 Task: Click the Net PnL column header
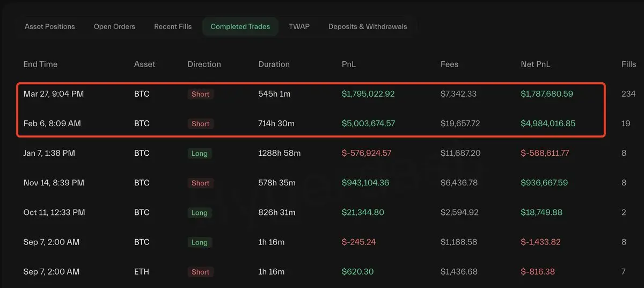click(x=536, y=64)
